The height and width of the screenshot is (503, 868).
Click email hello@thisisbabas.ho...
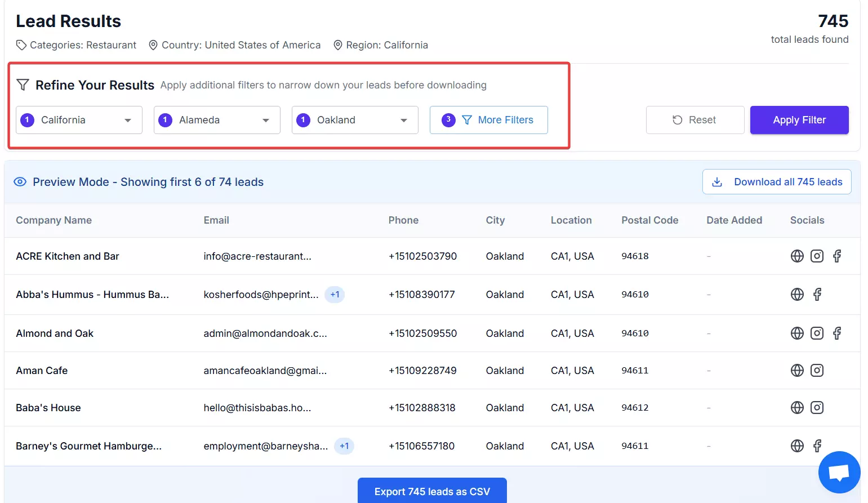[x=257, y=408]
